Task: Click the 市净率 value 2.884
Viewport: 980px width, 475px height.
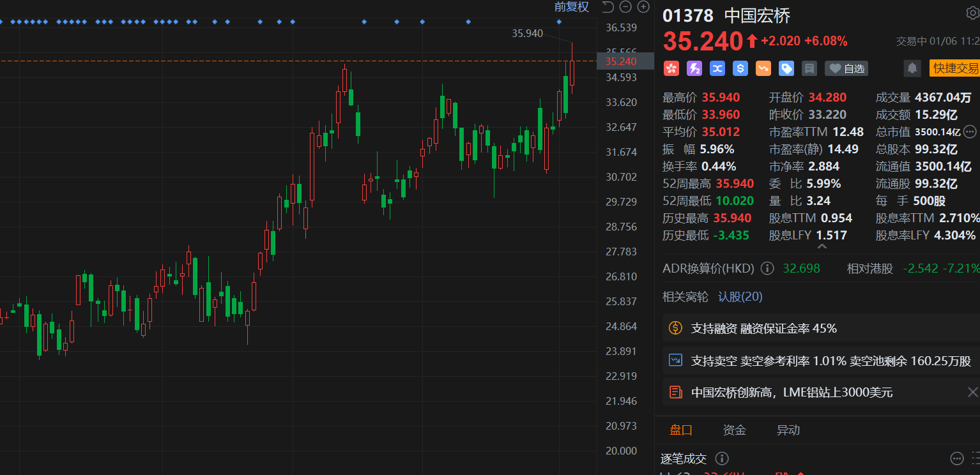Action: point(824,167)
